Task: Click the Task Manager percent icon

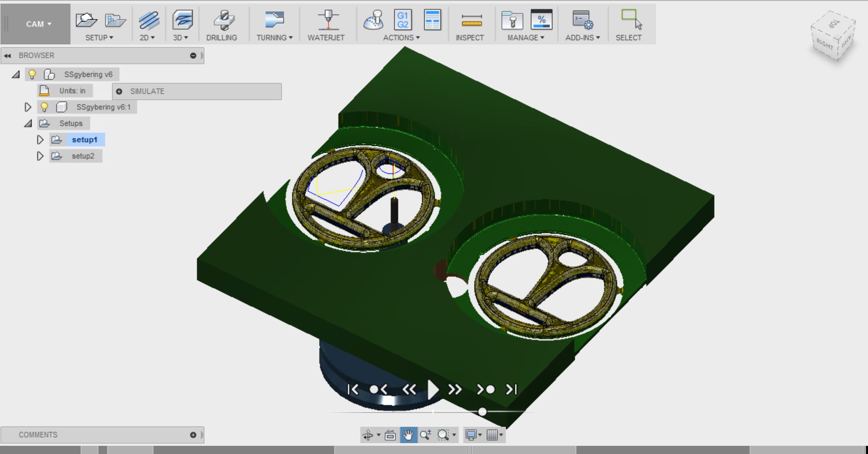Action: [541, 20]
